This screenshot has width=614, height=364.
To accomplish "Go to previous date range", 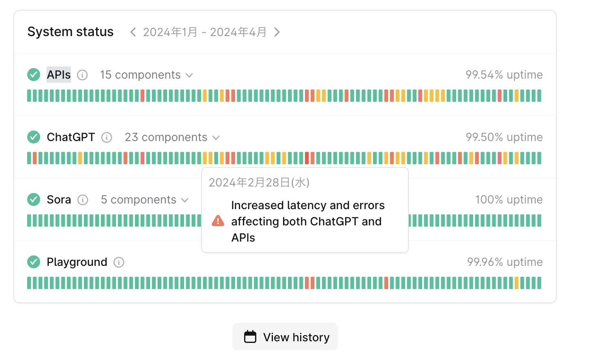I will pos(133,32).
